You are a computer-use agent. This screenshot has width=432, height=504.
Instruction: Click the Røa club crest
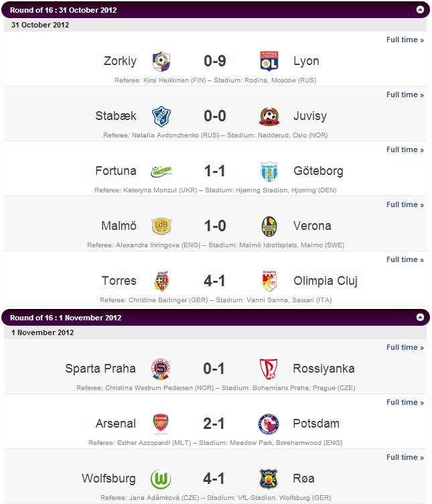[x=269, y=479]
